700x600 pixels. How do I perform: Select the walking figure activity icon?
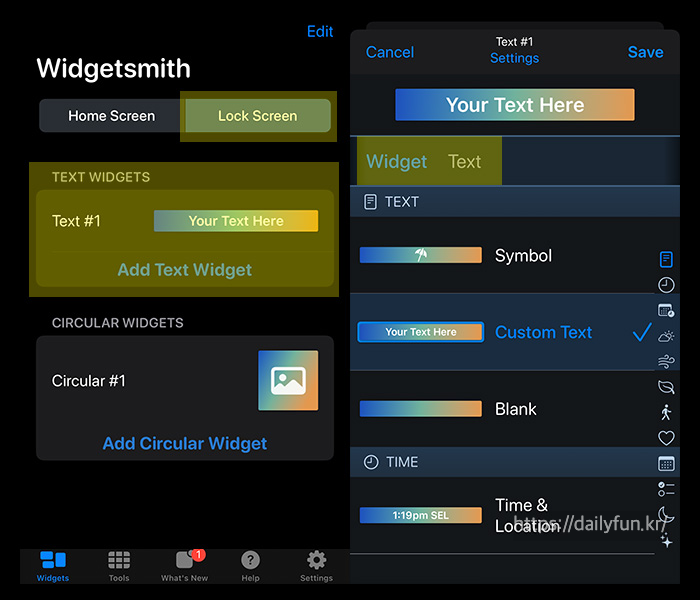(x=666, y=412)
